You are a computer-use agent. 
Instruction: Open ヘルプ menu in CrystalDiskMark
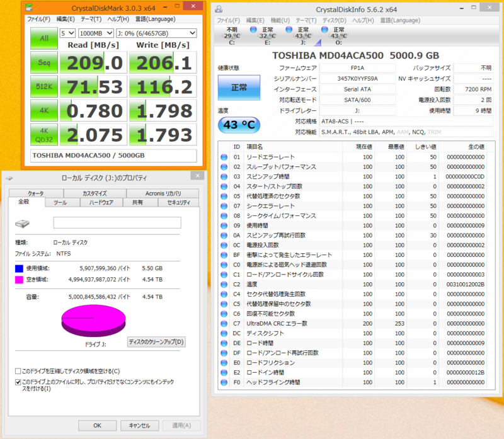pyautogui.click(x=118, y=19)
